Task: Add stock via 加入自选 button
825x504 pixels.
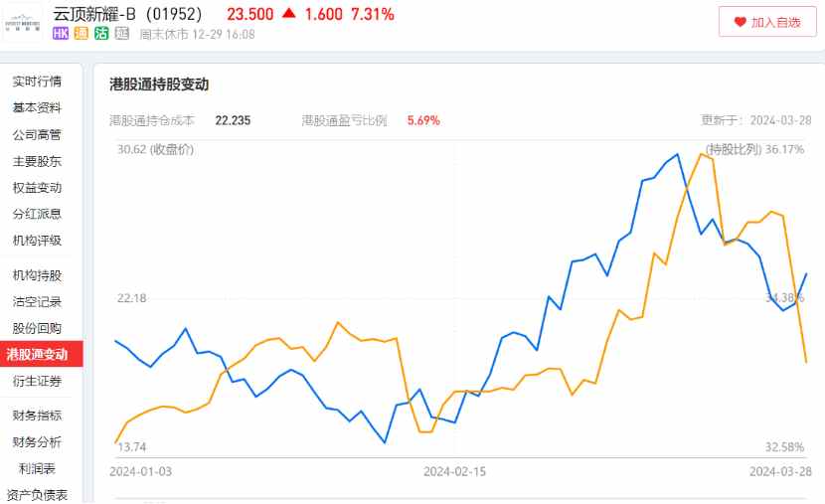Action: tap(767, 22)
